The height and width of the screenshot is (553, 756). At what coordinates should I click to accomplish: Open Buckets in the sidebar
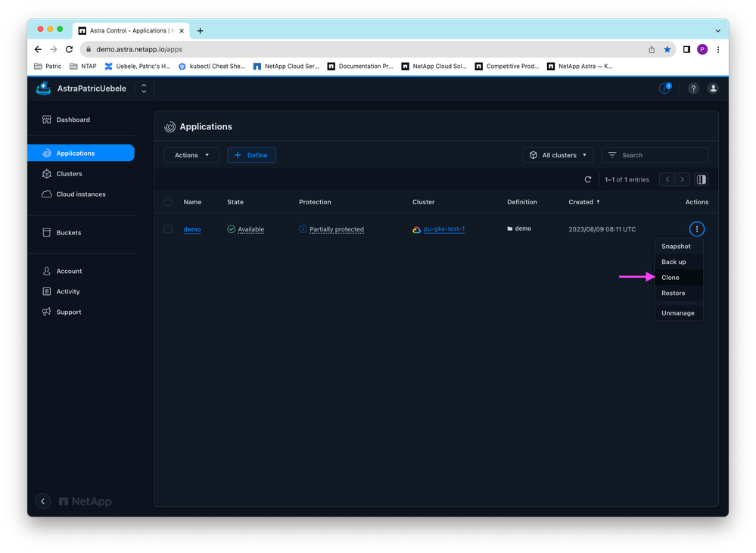(x=81, y=232)
